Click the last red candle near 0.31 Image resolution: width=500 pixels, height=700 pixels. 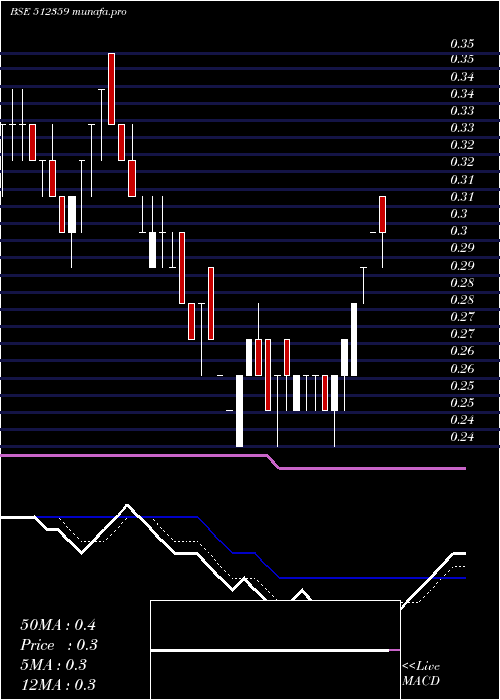(383, 214)
